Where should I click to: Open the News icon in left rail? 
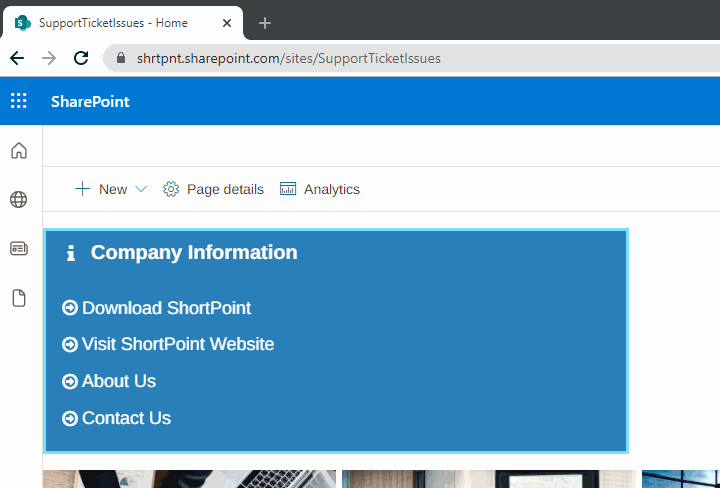(19, 248)
